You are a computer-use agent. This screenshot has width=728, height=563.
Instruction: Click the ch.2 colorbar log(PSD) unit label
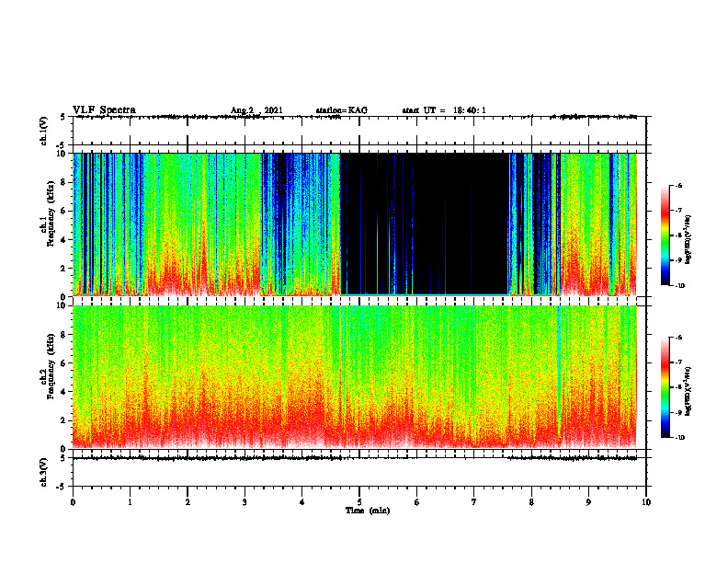688,391
